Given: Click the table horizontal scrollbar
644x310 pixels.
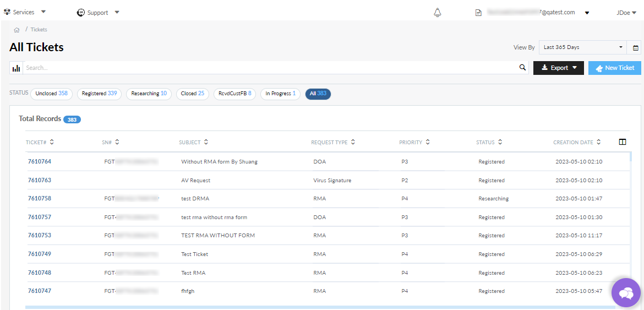Looking at the screenshot, I should click(320, 307).
